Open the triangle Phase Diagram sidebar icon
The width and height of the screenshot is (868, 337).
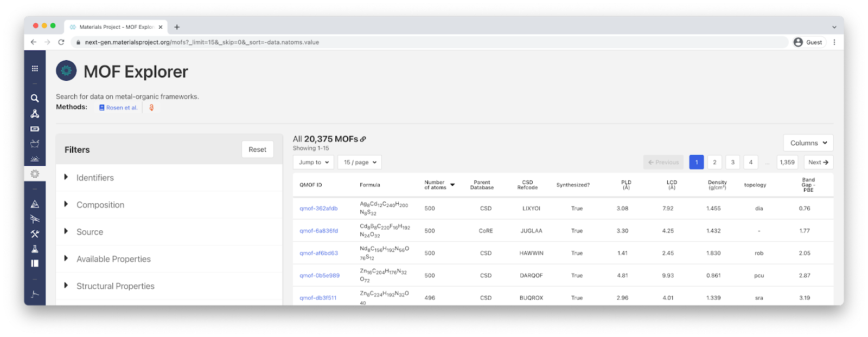35,204
